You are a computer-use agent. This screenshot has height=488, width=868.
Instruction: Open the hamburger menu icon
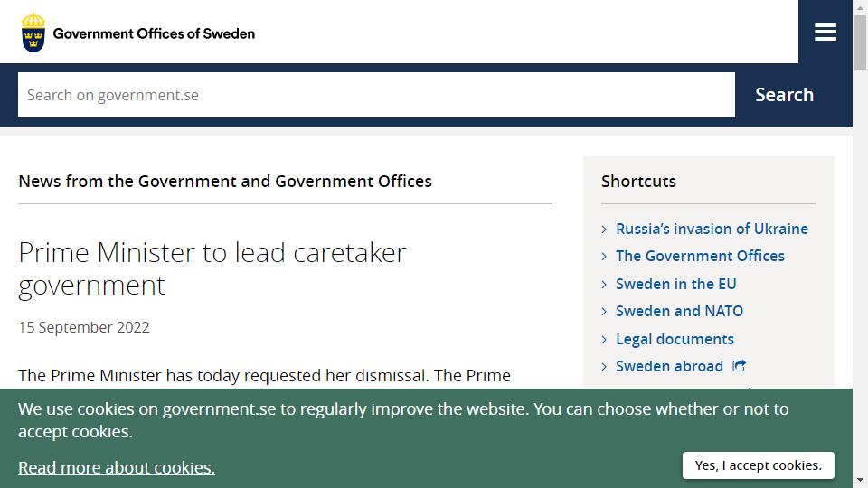825,33
